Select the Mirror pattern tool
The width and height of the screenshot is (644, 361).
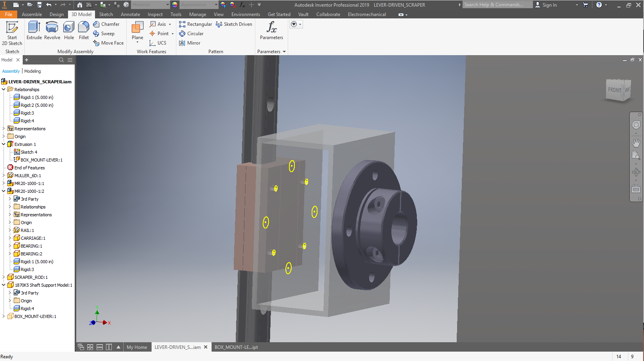pos(190,43)
